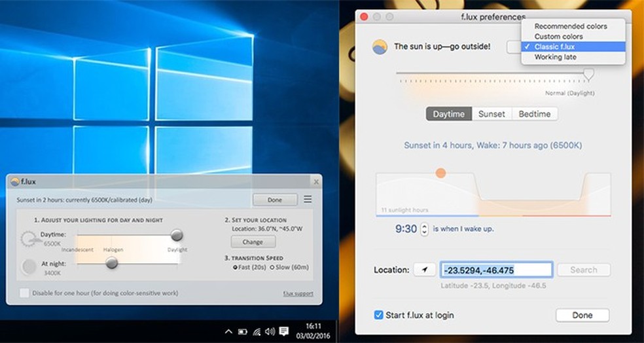The image size is (644, 343).
Task: Click 'Incandescent' label on slider
Action: (x=77, y=249)
